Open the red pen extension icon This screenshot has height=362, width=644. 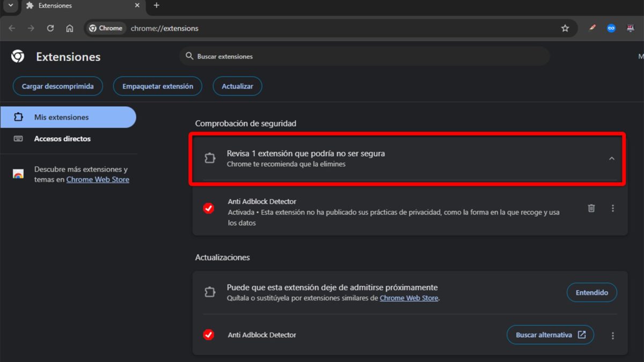click(x=592, y=28)
